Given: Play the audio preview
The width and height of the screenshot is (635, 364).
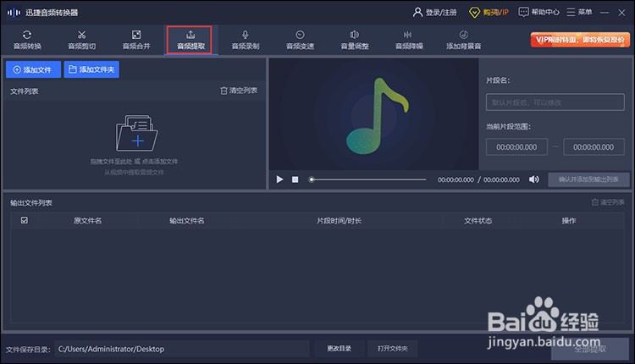Looking at the screenshot, I should [x=279, y=179].
